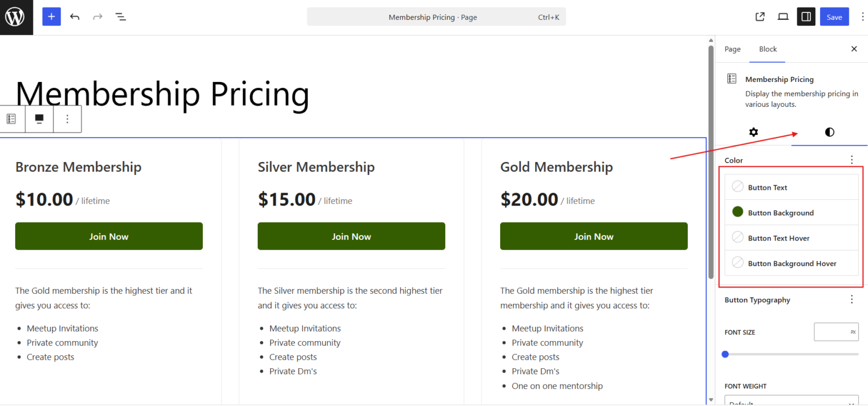Image resolution: width=868 pixels, height=406 pixels.
Task: Click the font size slider handle
Action: (725, 355)
